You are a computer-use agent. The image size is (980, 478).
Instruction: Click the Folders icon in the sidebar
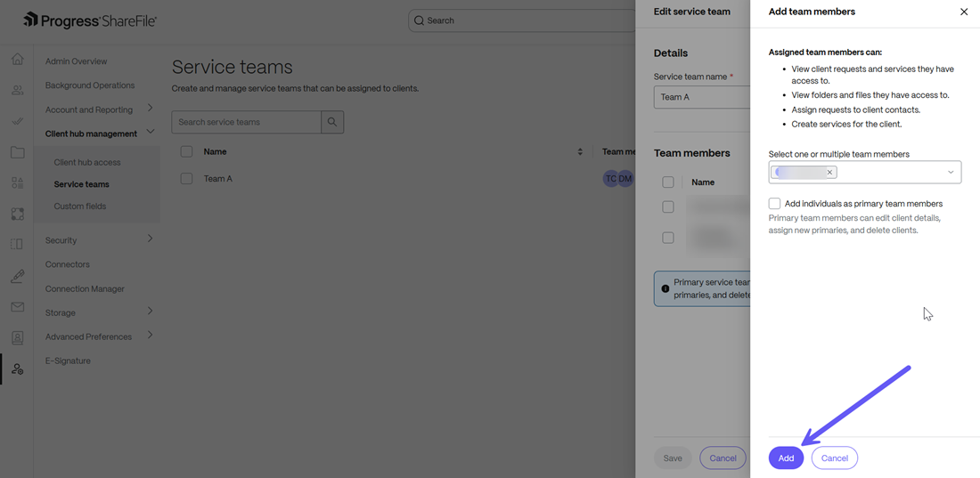tap(17, 152)
